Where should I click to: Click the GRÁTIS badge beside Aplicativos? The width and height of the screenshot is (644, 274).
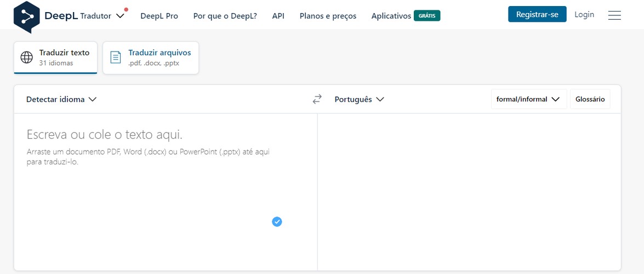coord(427,15)
